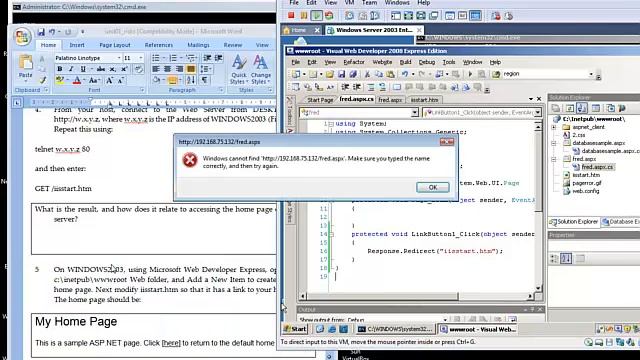Pick the Format Painter brush in Word

pyautogui.click(x=42, y=80)
